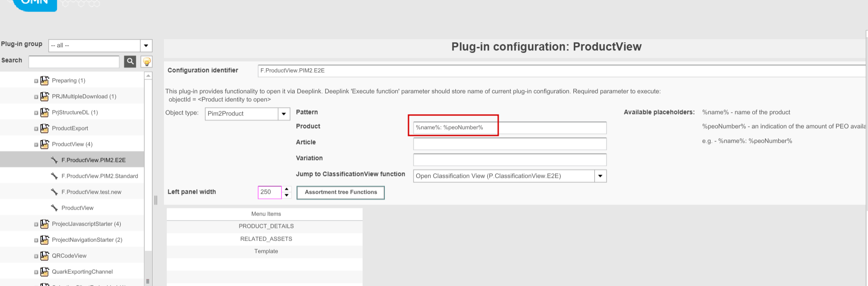Open the Plug-in group dropdown

pos(146,45)
